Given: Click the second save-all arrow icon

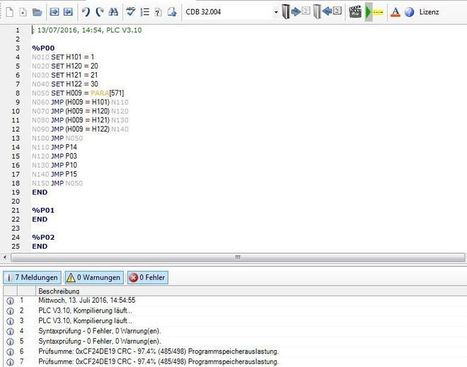Looking at the screenshot, I should 68,12.
